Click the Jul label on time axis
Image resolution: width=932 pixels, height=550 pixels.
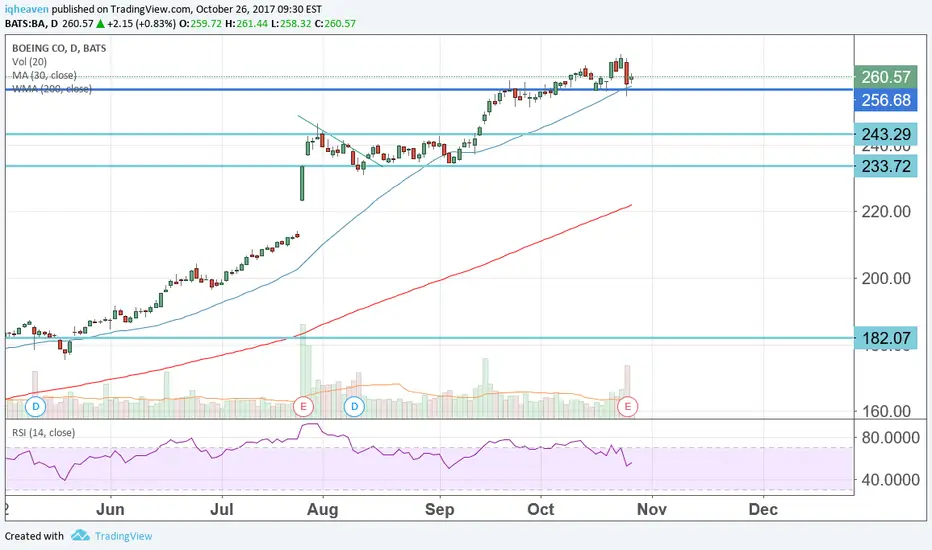[222, 510]
